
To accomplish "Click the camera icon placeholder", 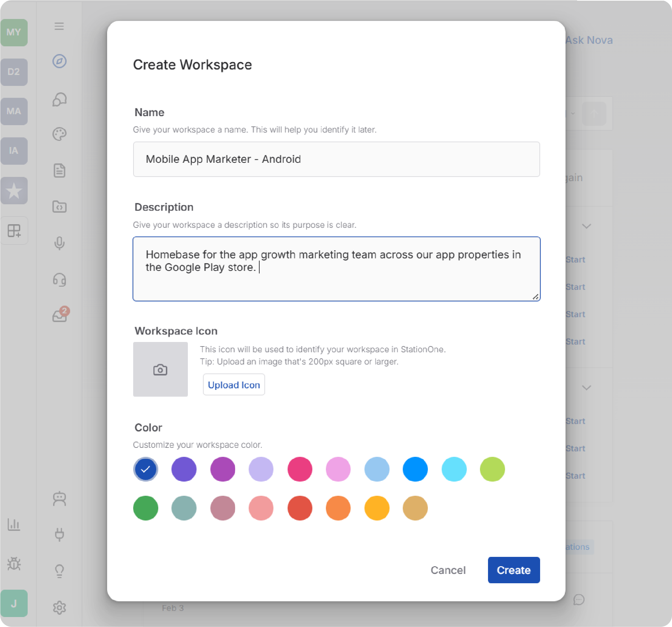I will coord(160,369).
